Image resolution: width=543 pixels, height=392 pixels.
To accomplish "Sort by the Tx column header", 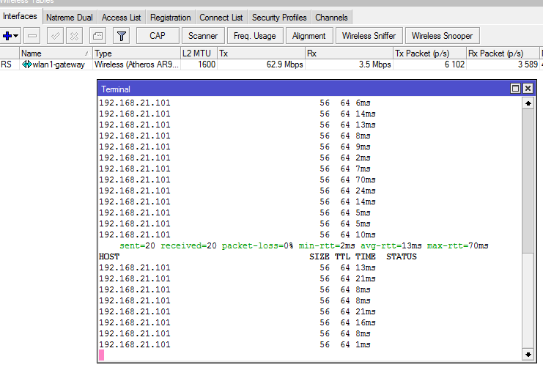I will point(261,53).
